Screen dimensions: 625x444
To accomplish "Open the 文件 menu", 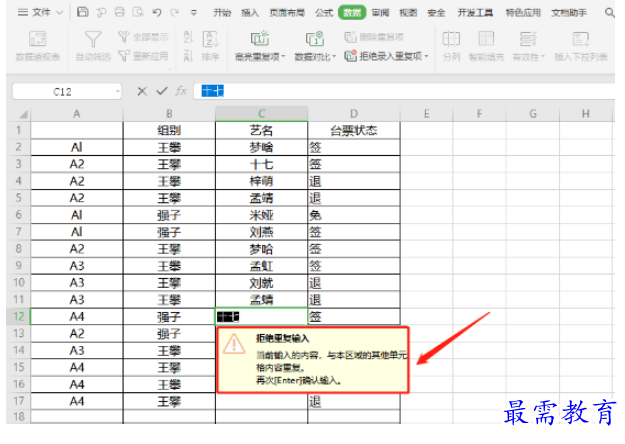I will [x=40, y=12].
